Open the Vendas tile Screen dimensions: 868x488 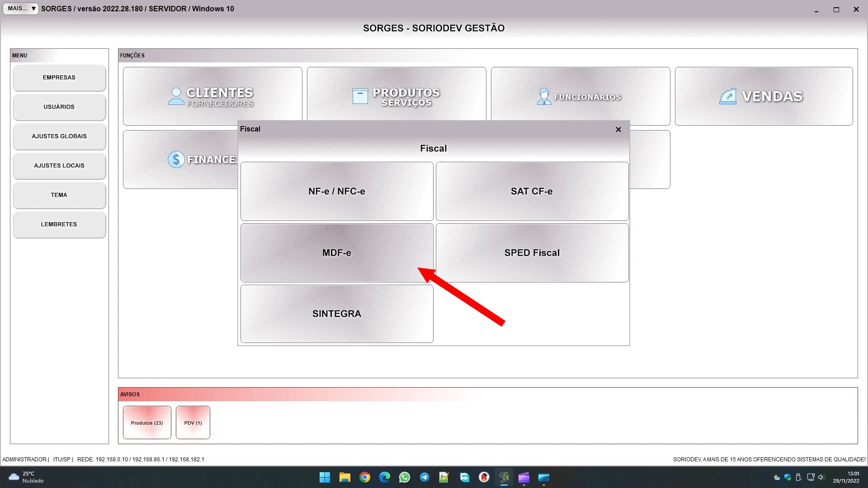(764, 96)
